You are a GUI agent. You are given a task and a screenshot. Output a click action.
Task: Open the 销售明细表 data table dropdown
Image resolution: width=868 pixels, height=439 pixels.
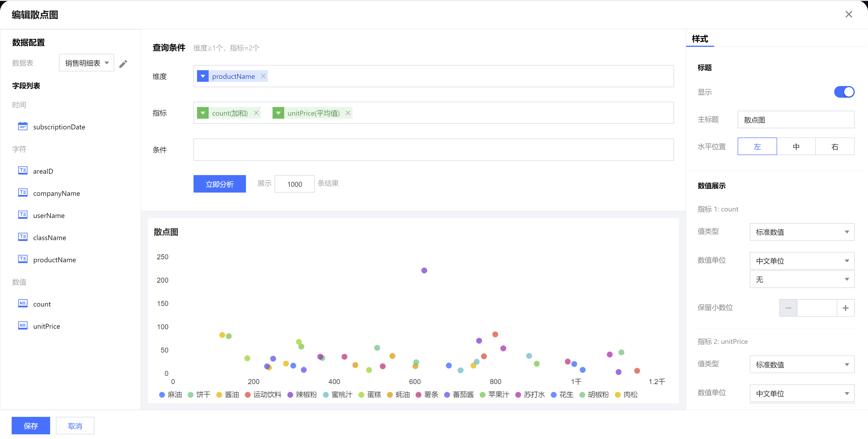[86, 63]
